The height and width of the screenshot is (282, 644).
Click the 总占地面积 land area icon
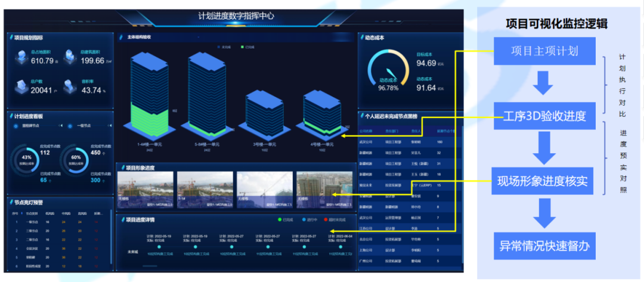coord(22,57)
